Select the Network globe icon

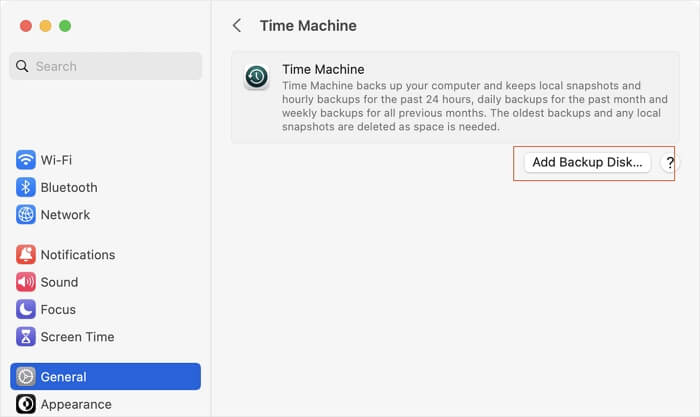pos(26,214)
